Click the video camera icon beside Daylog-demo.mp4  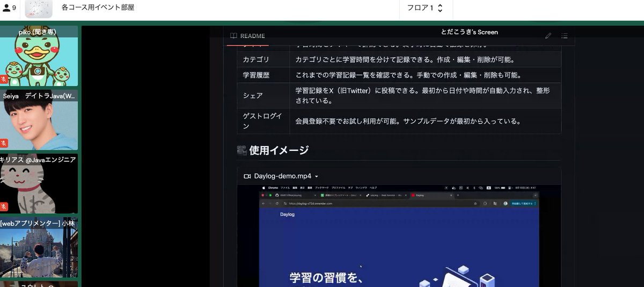pos(247,176)
